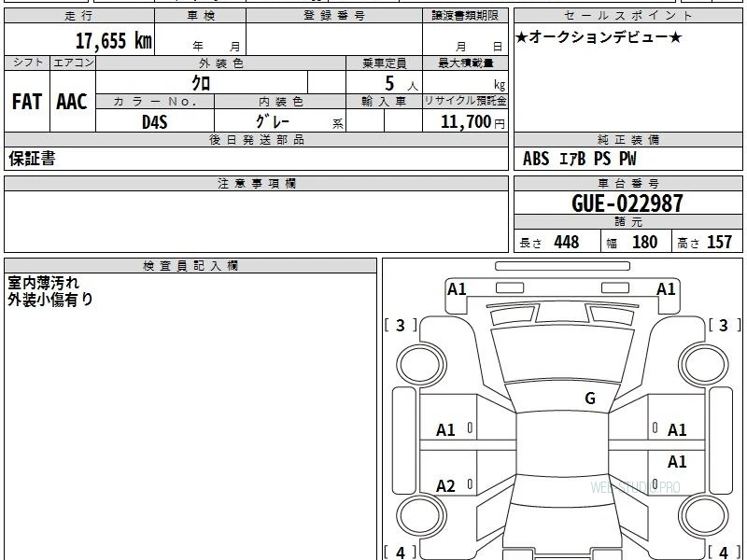The width and height of the screenshot is (747, 560).
Task: Click the 走行 column header
Action: coord(79,16)
